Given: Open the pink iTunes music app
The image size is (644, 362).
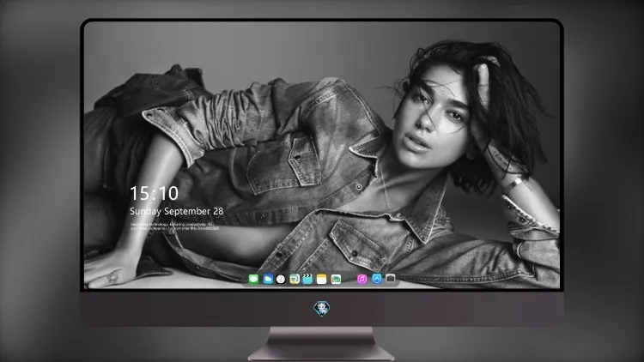Looking at the screenshot, I should click(361, 280).
